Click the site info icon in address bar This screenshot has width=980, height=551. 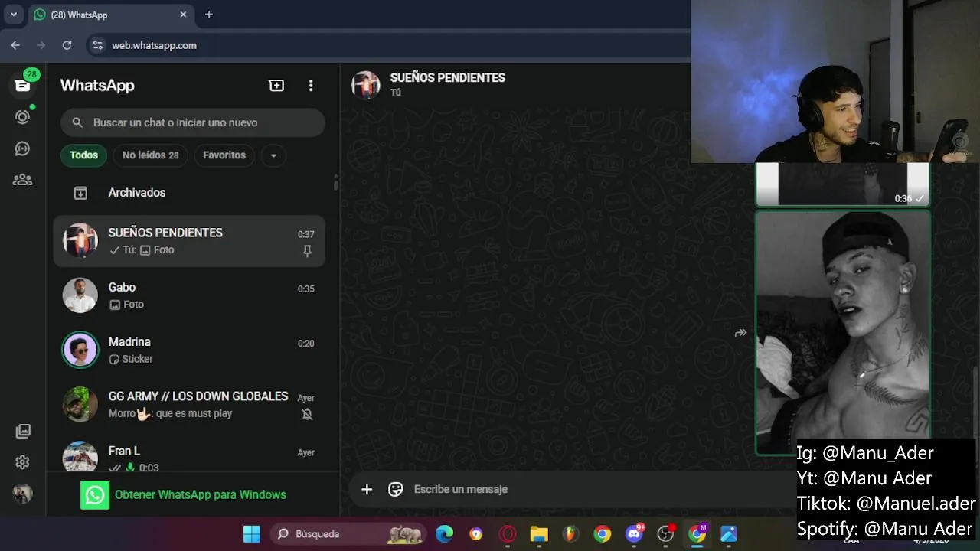(97, 45)
